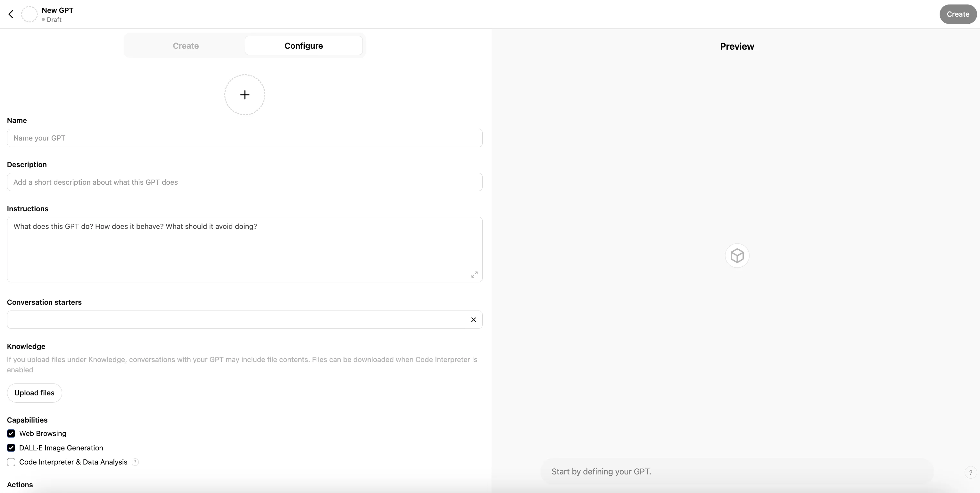
Task: Enable Code Interpreter & Data Analysis checkbox
Action: pyautogui.click(x=11, y=462)
